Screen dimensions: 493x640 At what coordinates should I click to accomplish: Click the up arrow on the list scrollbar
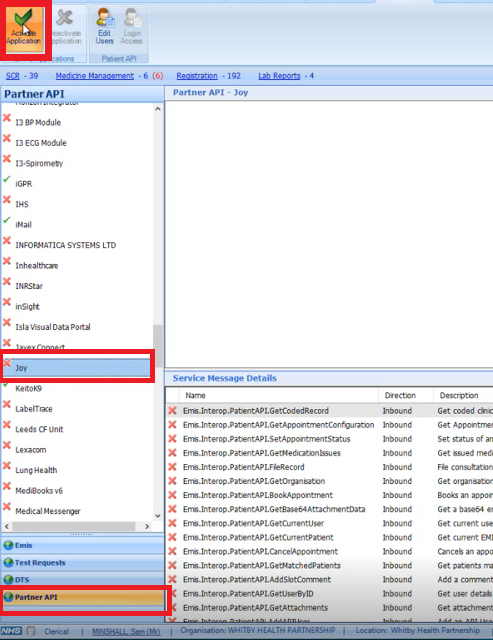tap(158, 109)
